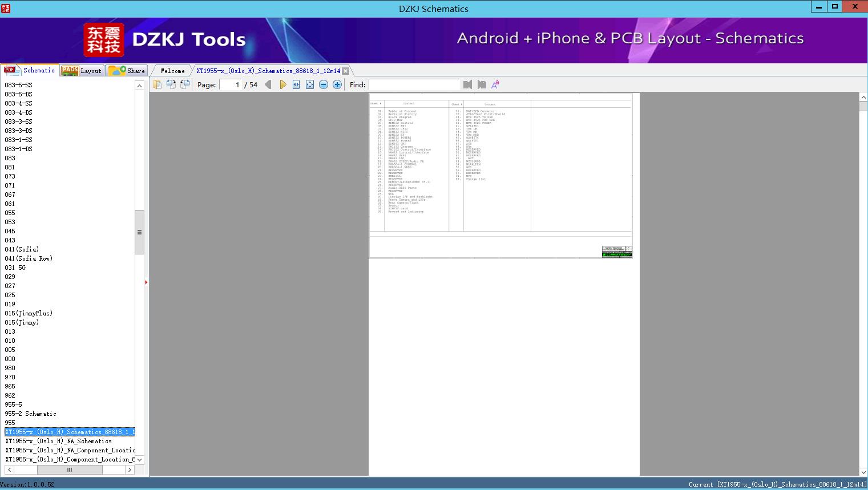Zoom in with the plus icon
The height and width of the screenshot is (490, 868).
(x=337, y=84)
